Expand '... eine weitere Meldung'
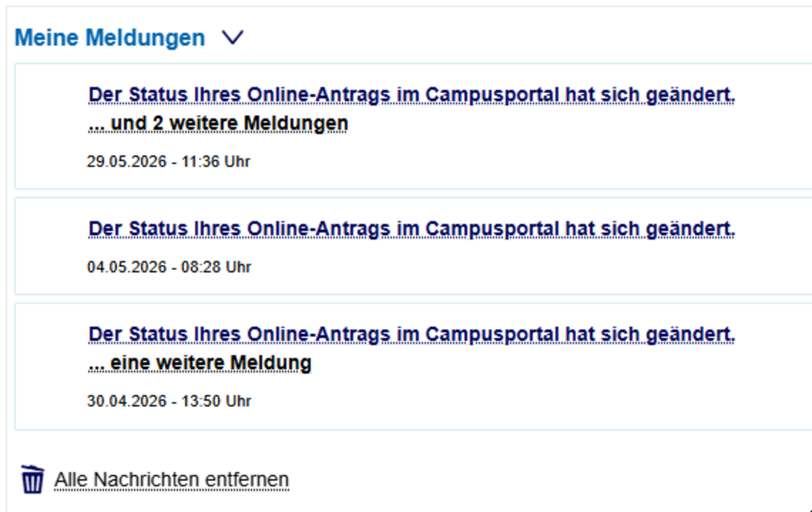This screenshot has width=812, height=512. click(x=200, y=363)
